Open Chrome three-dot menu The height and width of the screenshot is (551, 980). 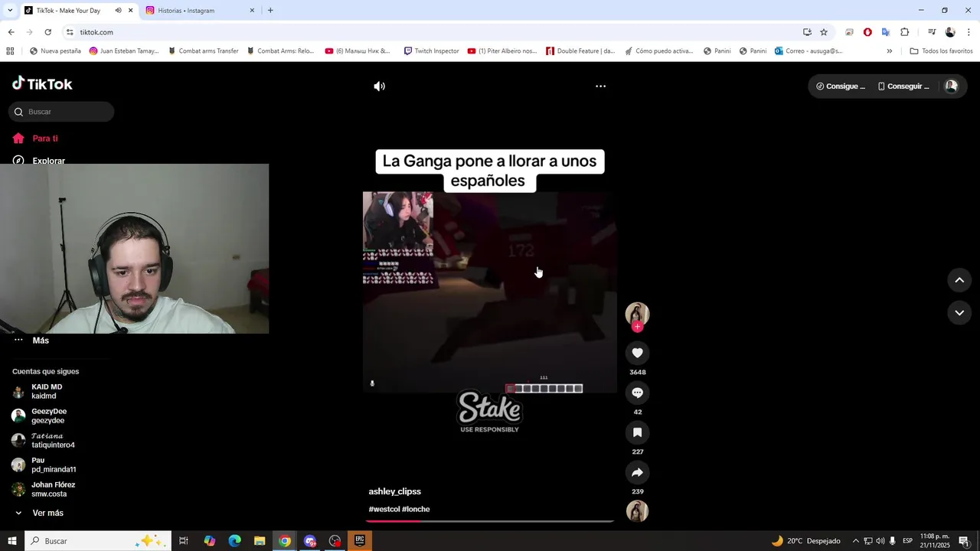(x=969, y=32)
